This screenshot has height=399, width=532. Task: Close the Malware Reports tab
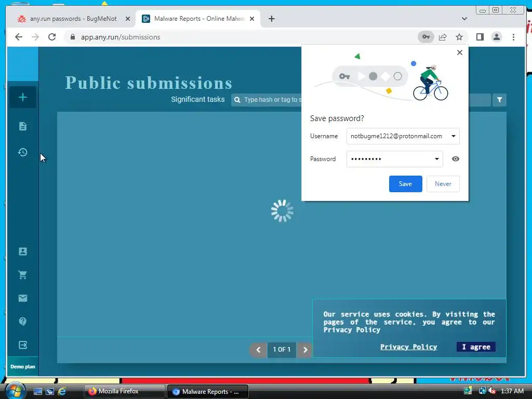[x=252, y=19]
